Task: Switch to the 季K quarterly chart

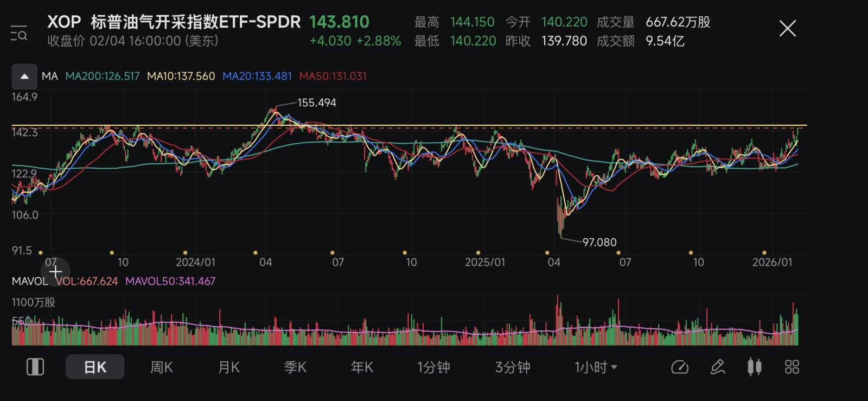Action: [x=296, y=367]
